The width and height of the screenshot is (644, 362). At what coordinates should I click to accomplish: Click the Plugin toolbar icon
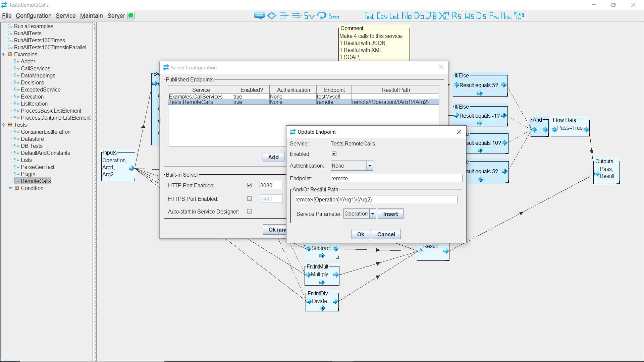coord(519,15)
